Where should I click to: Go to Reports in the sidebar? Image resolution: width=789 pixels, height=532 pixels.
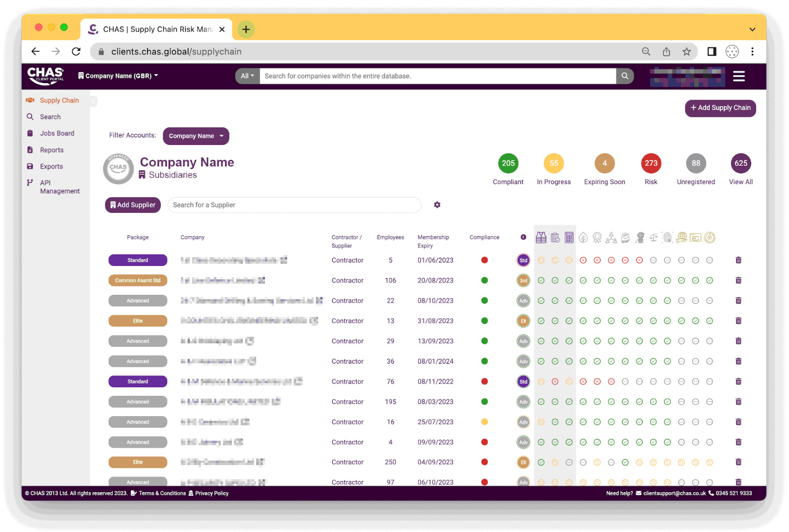point(52,150)
